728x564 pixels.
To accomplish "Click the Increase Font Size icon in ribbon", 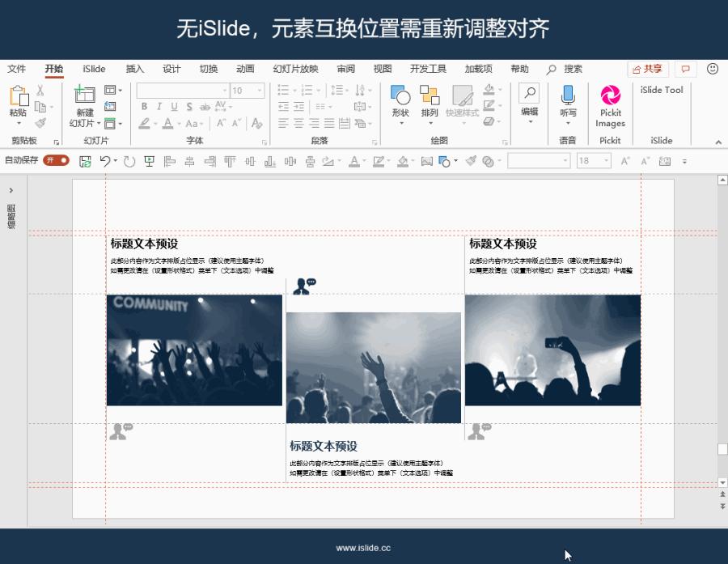I will (x=221, y=123).
